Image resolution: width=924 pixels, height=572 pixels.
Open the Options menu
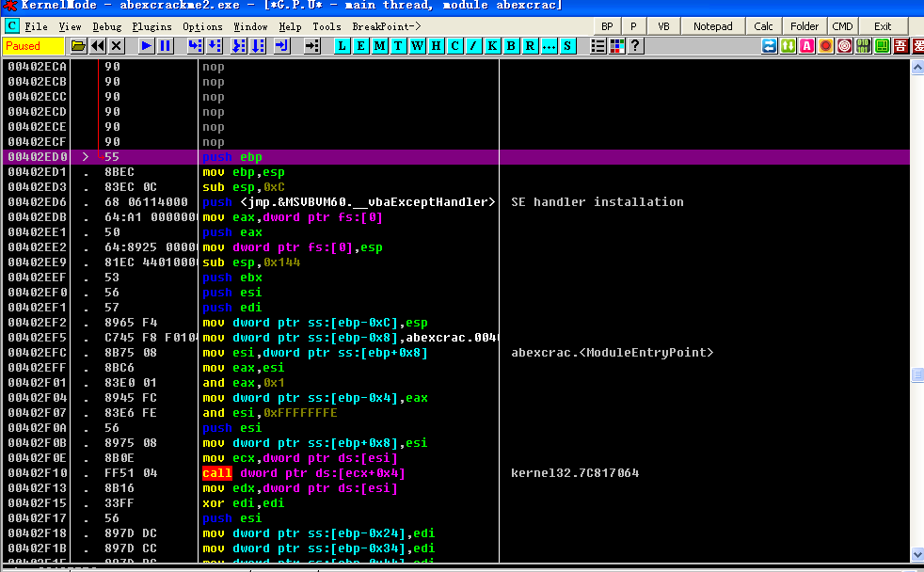(x=202, y=26)
